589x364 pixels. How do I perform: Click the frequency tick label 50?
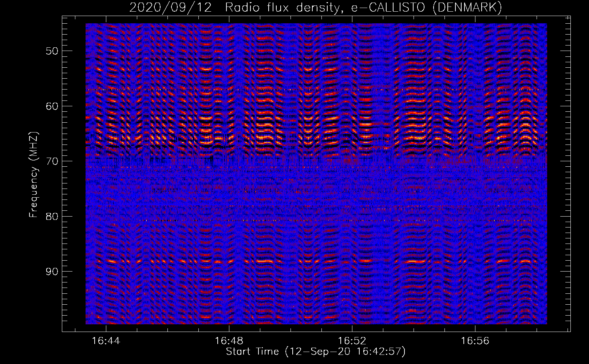click(x=52, y=51)
